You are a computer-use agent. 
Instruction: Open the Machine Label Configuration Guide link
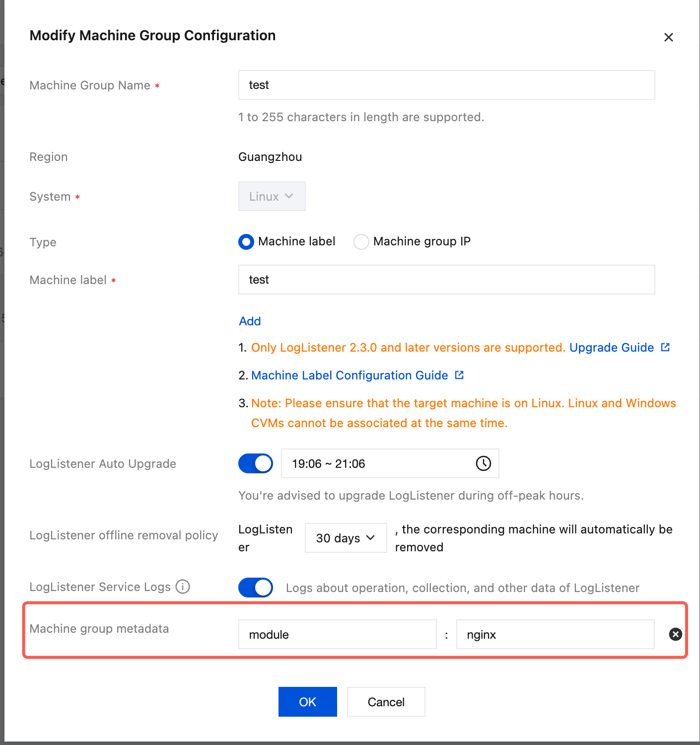(x=350, y=375)
